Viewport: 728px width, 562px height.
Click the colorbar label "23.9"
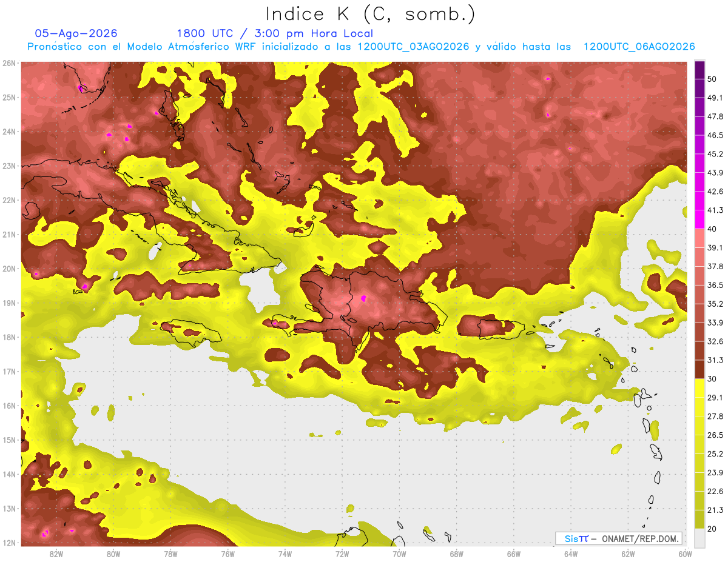tap(715, 473)
